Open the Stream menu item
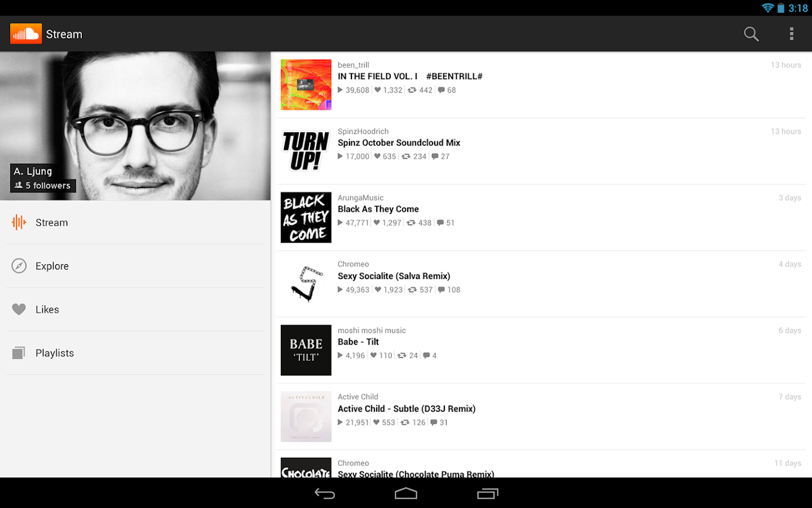Screen dimensions: 812x508 tap(135, 222)
